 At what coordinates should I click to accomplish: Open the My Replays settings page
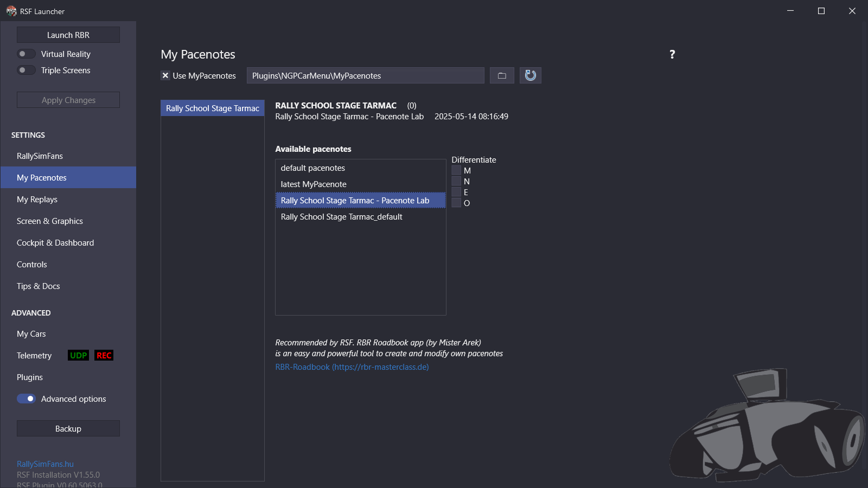[37, 199]
